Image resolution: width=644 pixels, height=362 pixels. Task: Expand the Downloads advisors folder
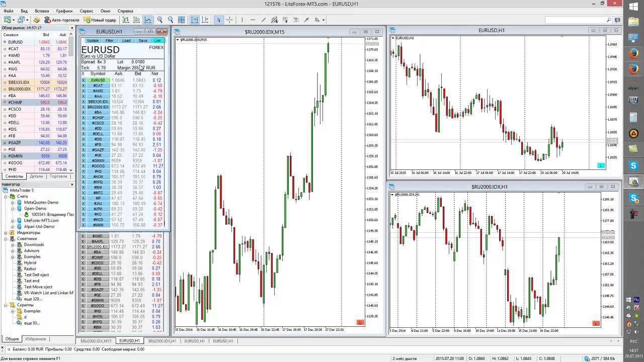click(x=13, y=245)
